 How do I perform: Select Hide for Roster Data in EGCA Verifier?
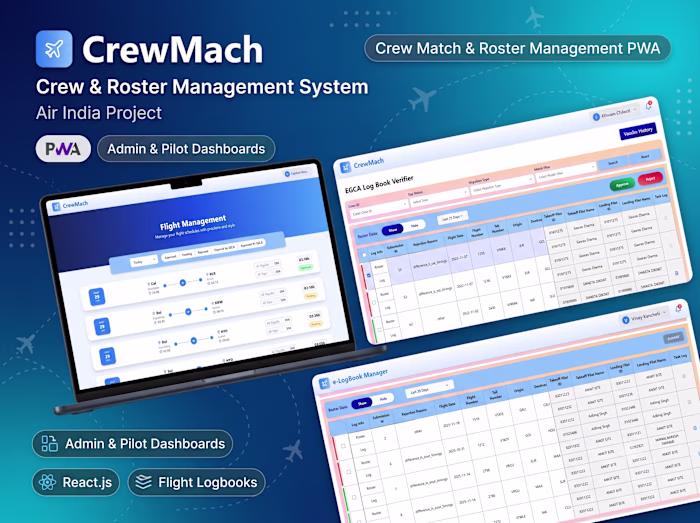(415, 226)
